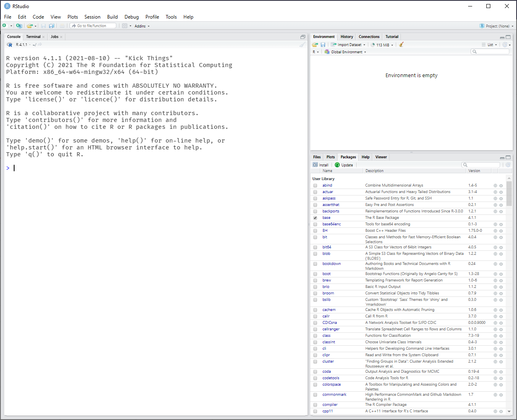
Task: Switch to the History tab
Action: (347, 37)
